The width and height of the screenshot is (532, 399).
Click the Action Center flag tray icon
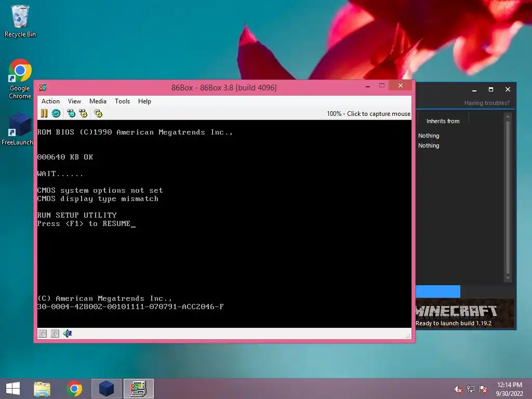pyautogui.click(x=484, y=389)
